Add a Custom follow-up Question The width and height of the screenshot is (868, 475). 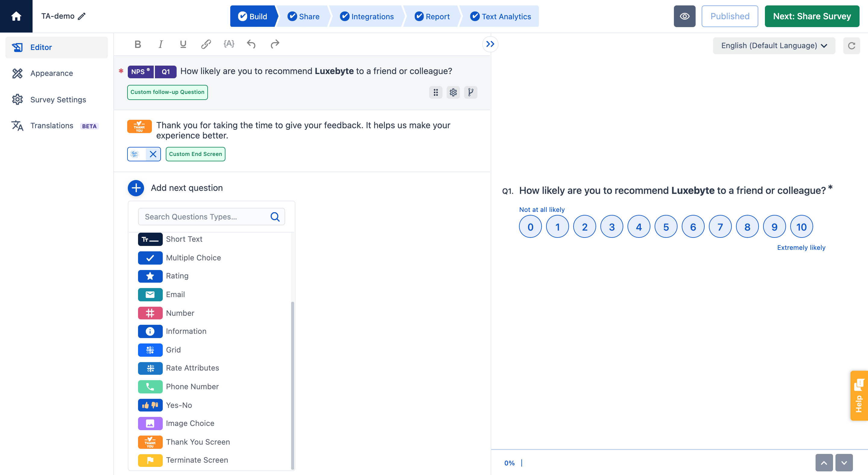168,92
